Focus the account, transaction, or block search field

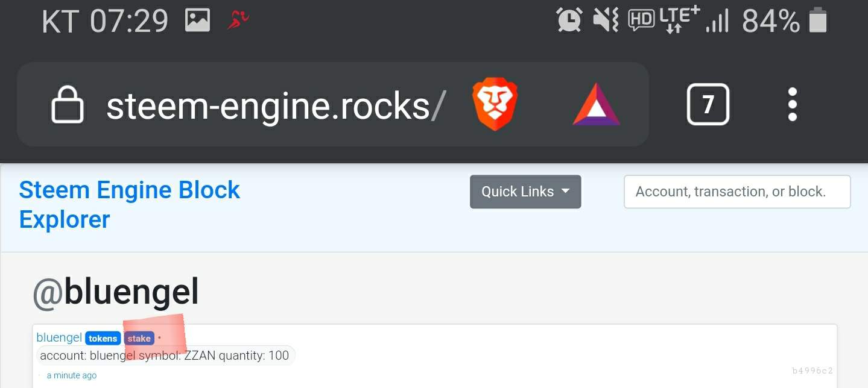737,192
